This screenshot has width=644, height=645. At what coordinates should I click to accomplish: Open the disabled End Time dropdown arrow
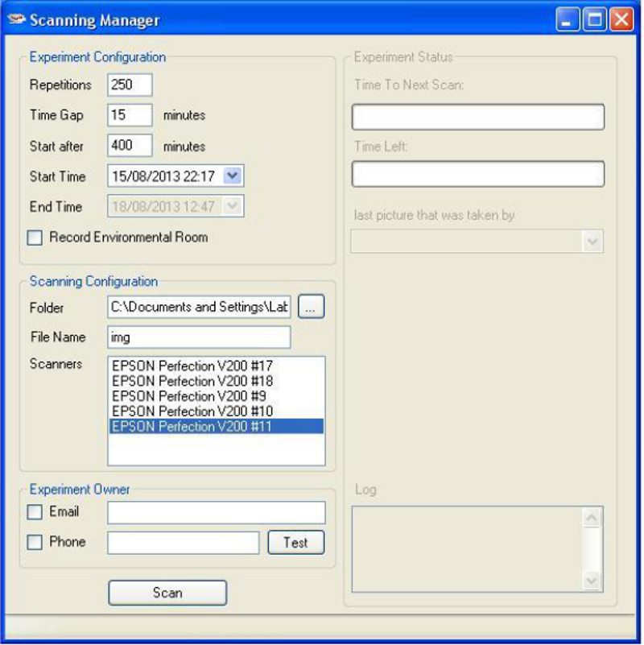click(x=233, y=206)
